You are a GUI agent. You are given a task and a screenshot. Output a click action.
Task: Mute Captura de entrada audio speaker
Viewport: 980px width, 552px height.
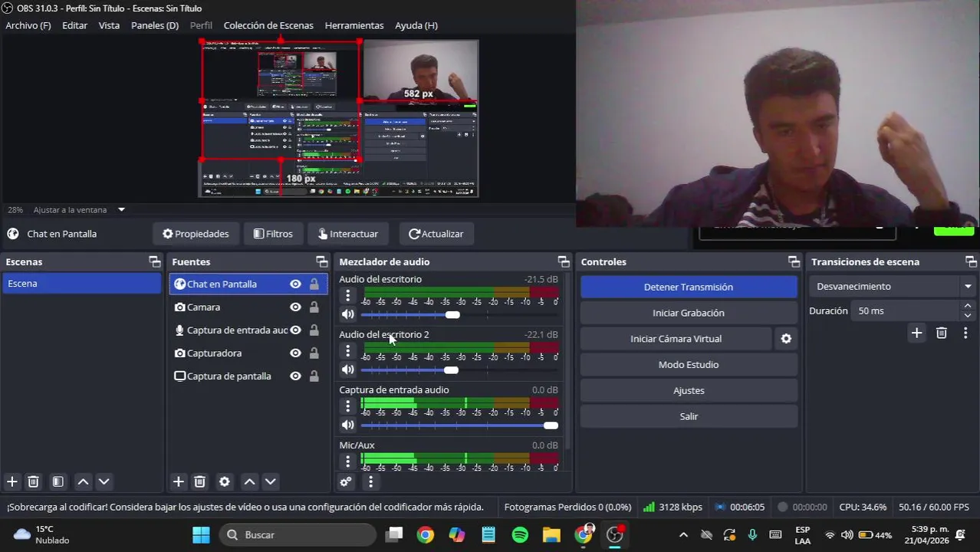click(348, 425)
